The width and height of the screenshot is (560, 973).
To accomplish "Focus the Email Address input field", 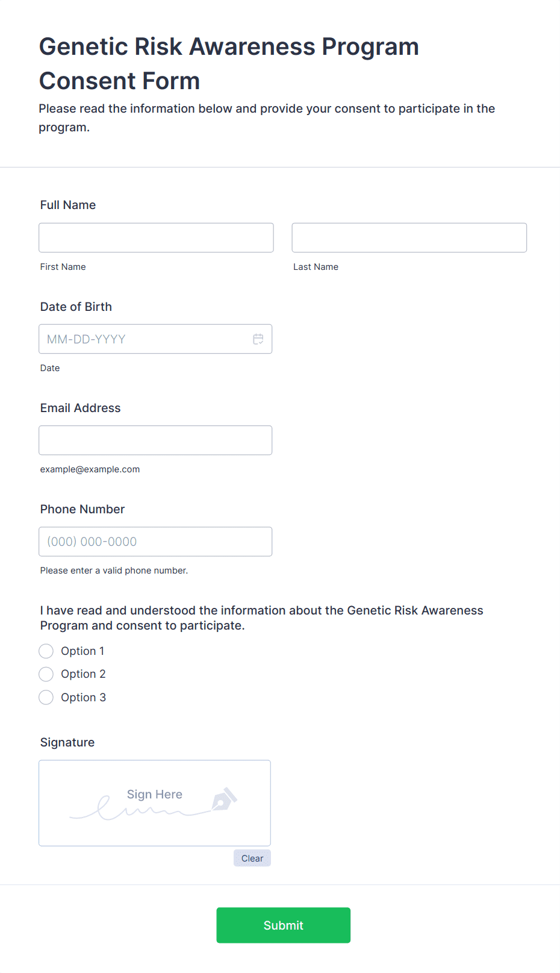I will pyautogui.click(x=155, y=440).
